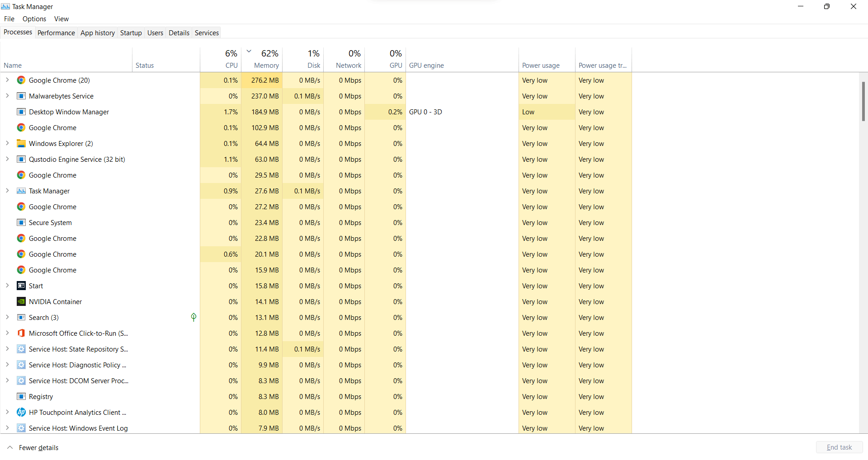868x460 pixels.
Task: Click the Service Host: State Repository gear icon
Action: tap(21, 349)
